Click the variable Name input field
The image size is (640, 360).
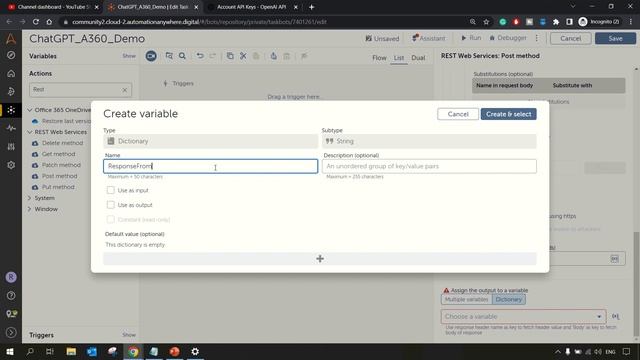[x=210, y=166]
